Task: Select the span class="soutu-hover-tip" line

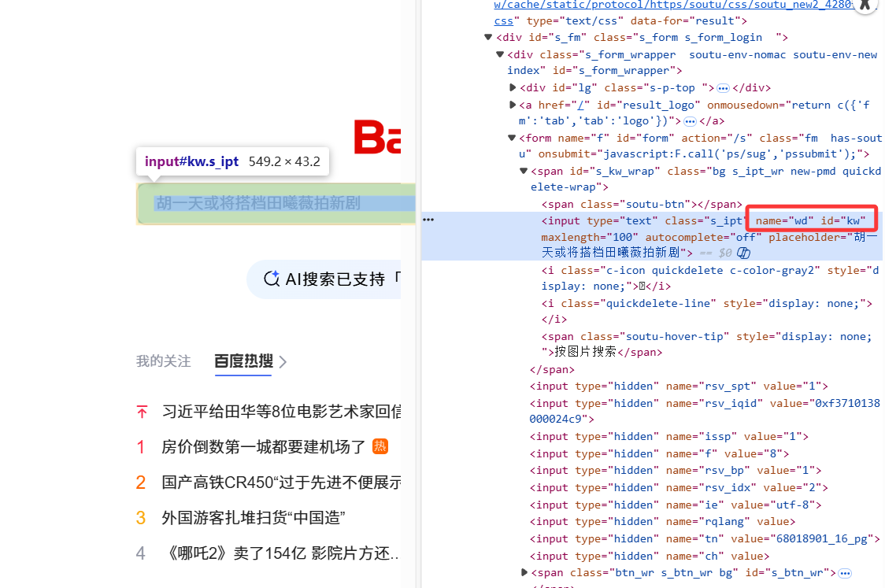Action: tap(706, 344)
